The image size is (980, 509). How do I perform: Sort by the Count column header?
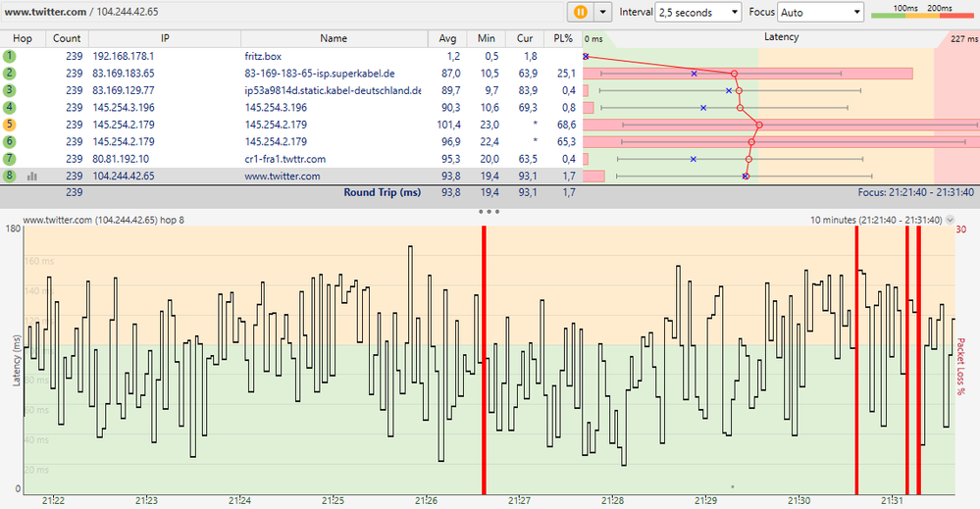(67, 38)
